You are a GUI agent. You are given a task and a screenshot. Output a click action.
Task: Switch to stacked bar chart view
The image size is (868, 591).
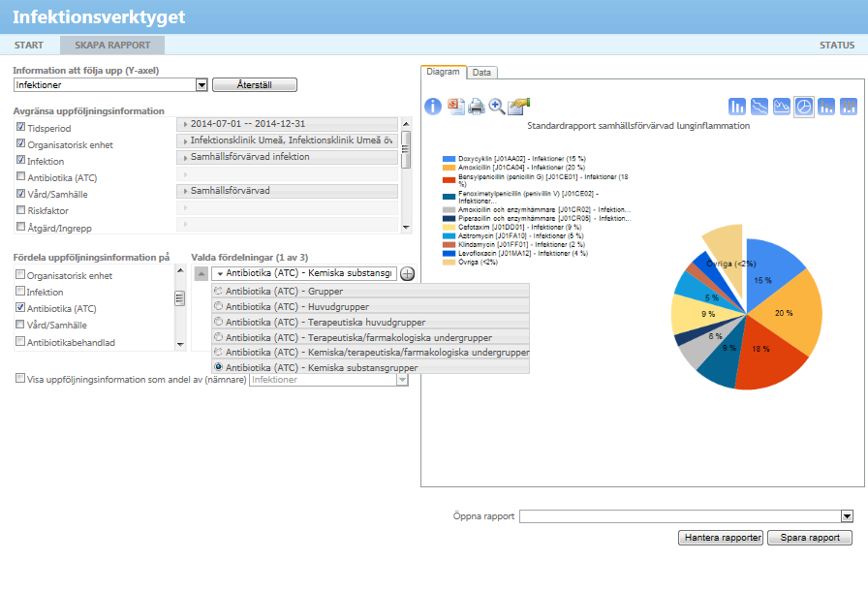pos(826,107)
